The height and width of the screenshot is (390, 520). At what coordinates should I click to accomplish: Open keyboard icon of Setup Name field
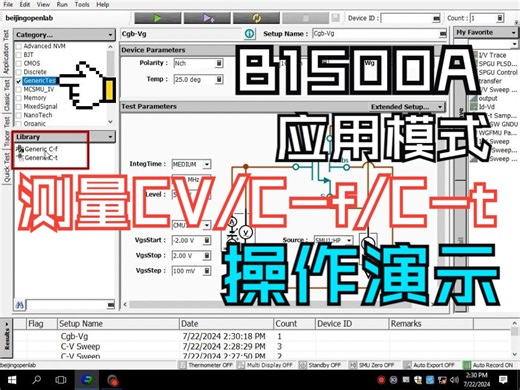coord(443,34)
